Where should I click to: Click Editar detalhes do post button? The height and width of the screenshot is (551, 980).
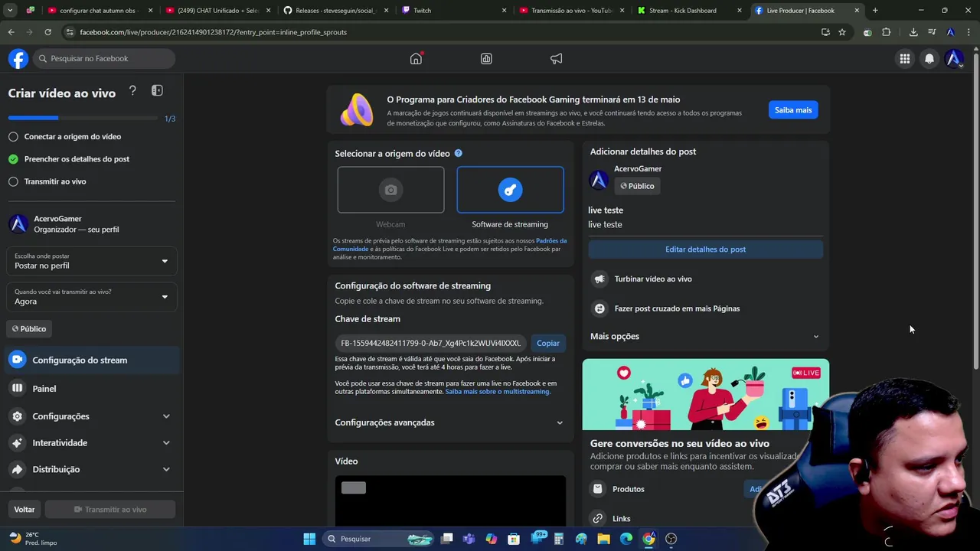[x=705, y=249]
